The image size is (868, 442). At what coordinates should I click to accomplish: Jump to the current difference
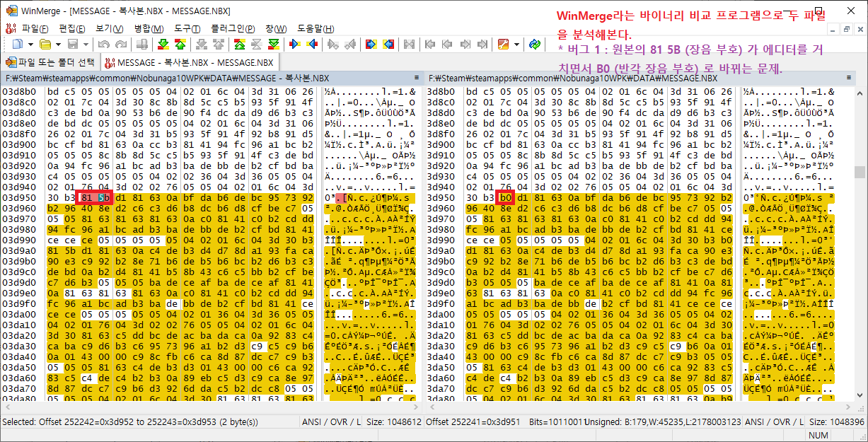click(256, 44)
